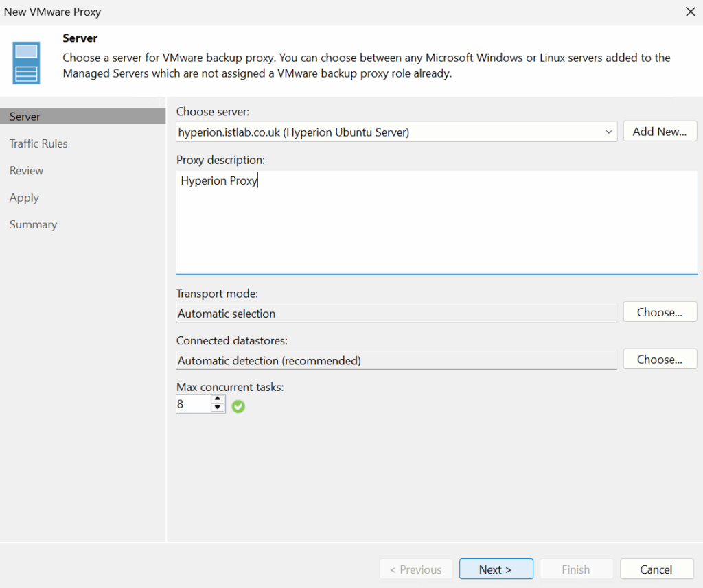Select the Server wizard step

82,117
